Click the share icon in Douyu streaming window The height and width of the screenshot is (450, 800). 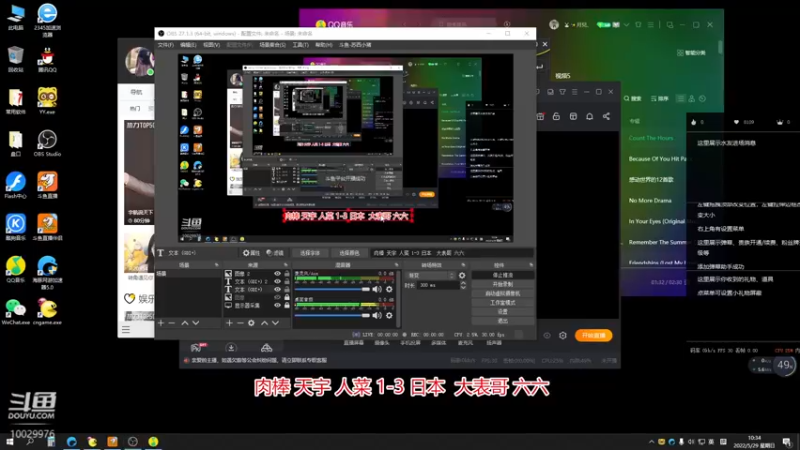[x=606, y=116]
